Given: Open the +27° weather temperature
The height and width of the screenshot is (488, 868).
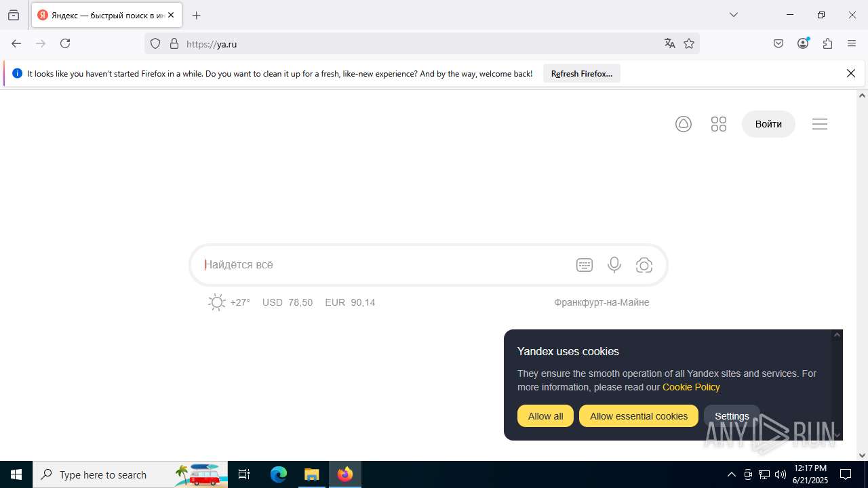Looking at the screenshot, I should pos(240,302).
